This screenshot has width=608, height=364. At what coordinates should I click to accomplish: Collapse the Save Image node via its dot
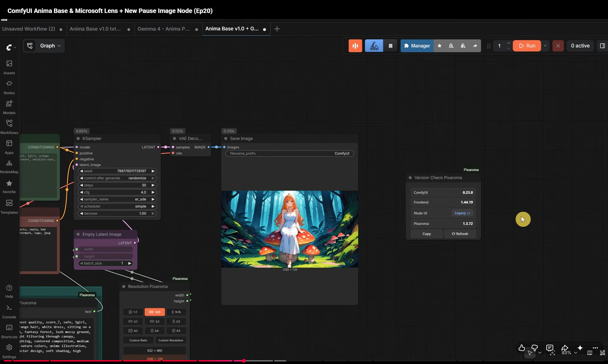[226, 139]
